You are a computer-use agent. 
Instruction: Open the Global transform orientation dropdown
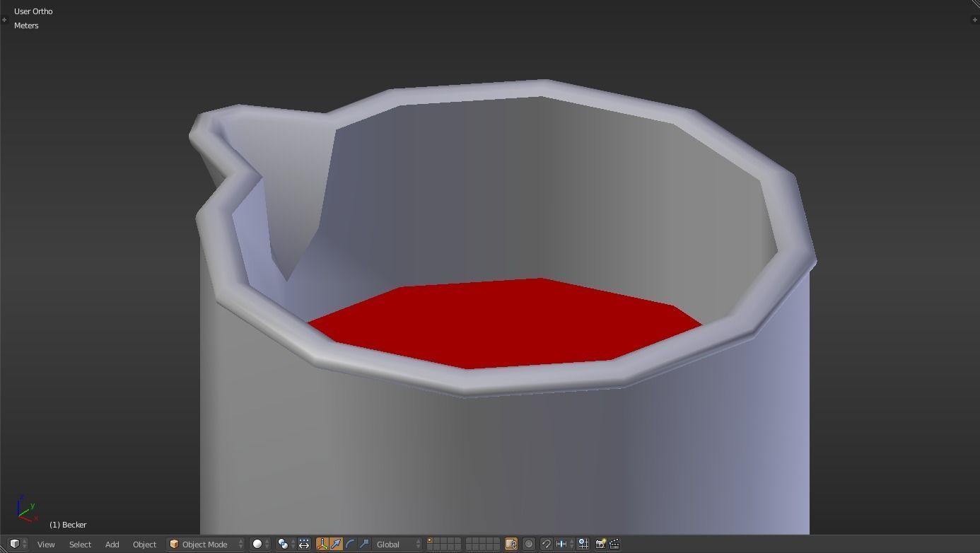[x=397, y=544]
